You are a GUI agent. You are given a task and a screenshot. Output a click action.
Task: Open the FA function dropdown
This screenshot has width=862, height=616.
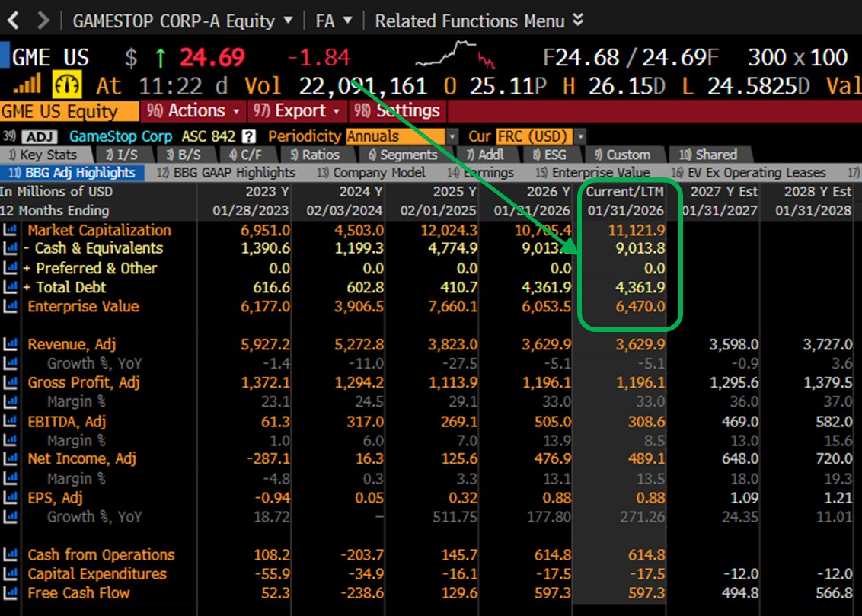[333, 21]
